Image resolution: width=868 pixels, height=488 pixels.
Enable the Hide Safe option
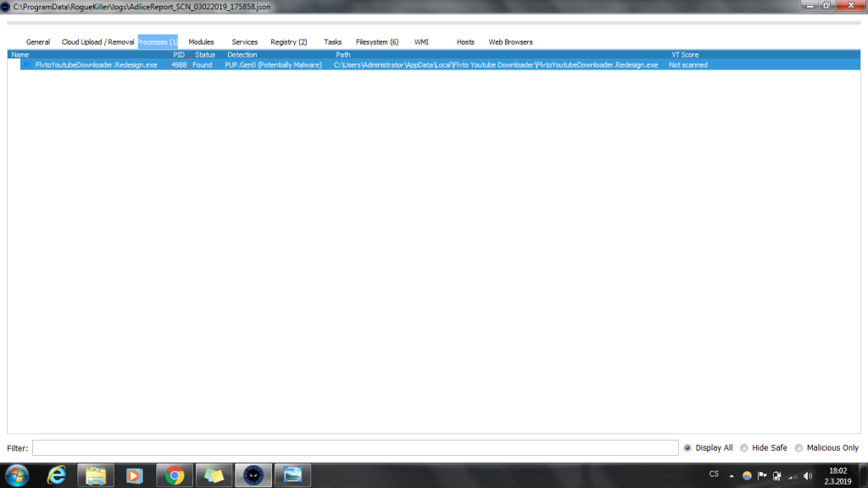[x=744, y=448]
